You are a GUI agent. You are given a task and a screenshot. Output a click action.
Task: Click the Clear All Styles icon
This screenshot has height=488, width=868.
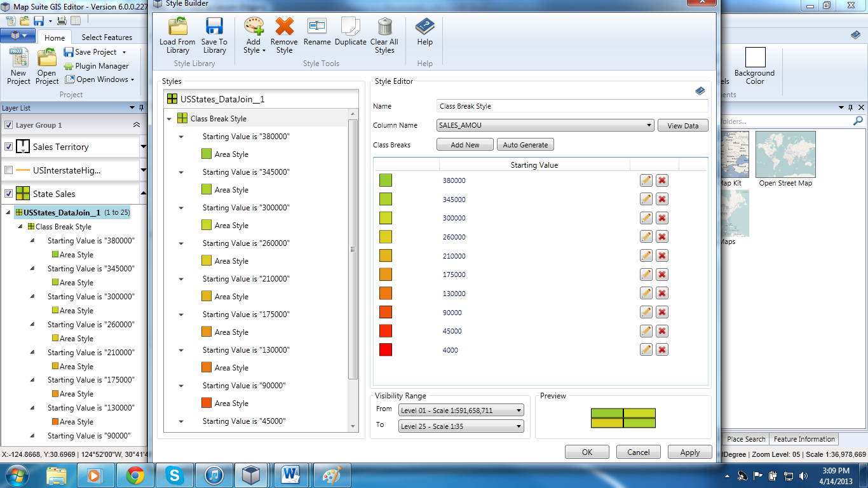coord(384,27)
